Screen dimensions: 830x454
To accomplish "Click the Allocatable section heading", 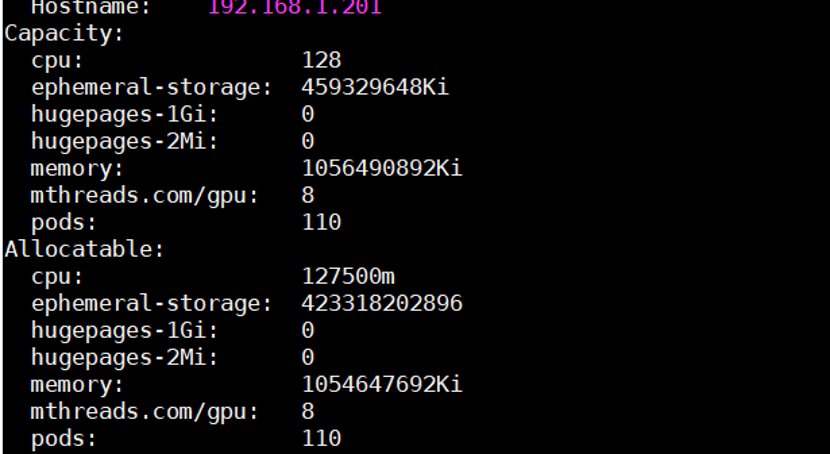I will pyautogui.click(x=85, y=249).
